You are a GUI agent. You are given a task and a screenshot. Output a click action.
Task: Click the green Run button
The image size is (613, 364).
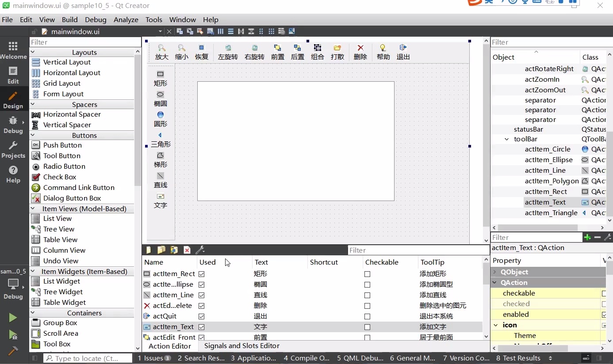(x=13, y=318)
